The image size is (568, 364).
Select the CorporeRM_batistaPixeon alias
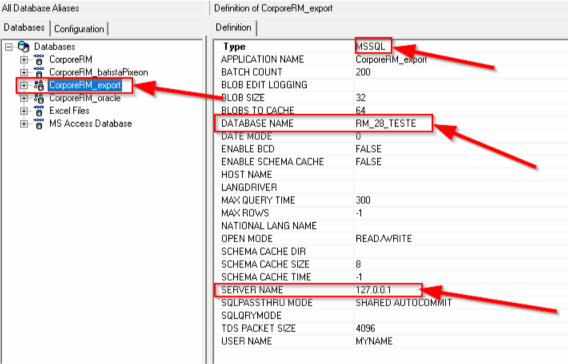(x=99, y=72)
